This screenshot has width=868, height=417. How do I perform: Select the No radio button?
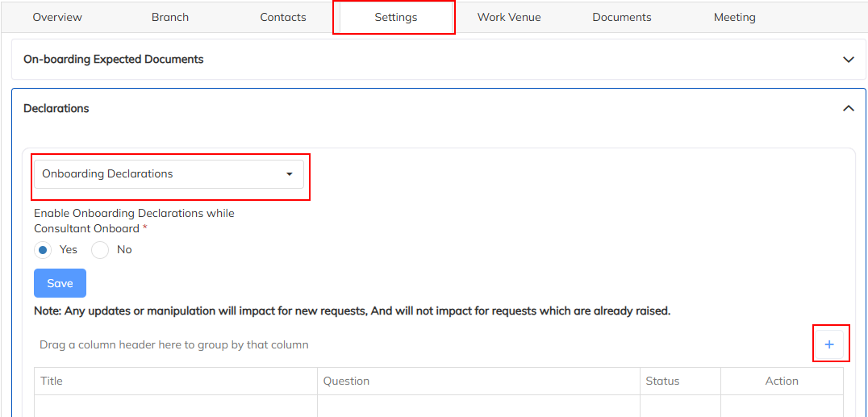coord(100,250)
